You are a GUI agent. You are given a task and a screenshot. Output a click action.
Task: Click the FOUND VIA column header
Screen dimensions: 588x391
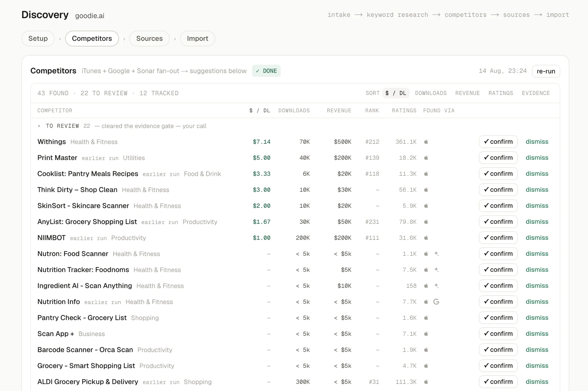(x=439, y=111)
